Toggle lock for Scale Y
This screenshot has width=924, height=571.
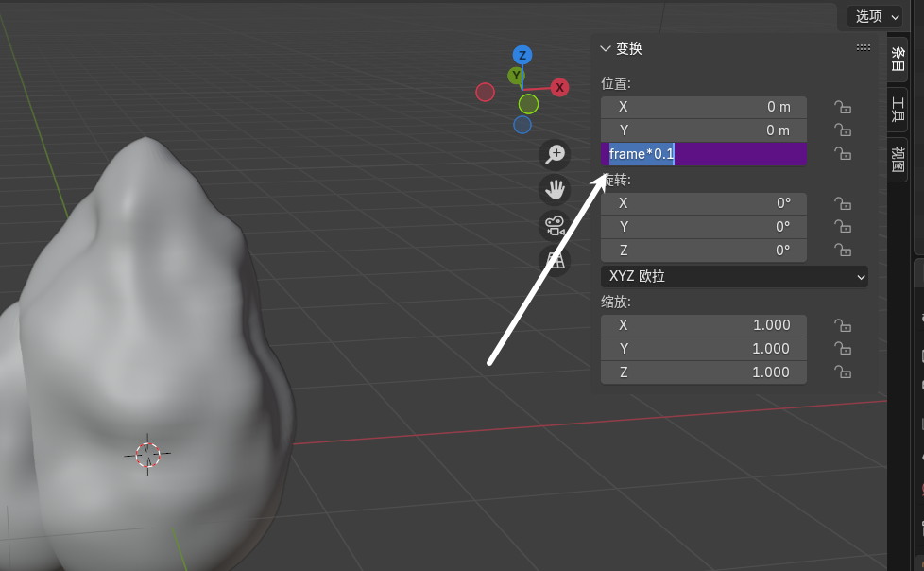click(x=842, y=349)
